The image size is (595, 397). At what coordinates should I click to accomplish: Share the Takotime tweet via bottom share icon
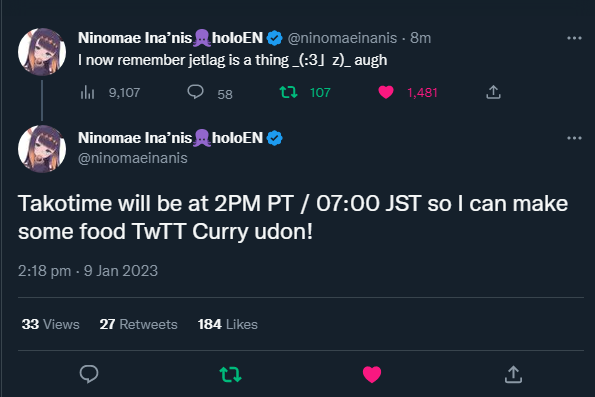(513, 374)
